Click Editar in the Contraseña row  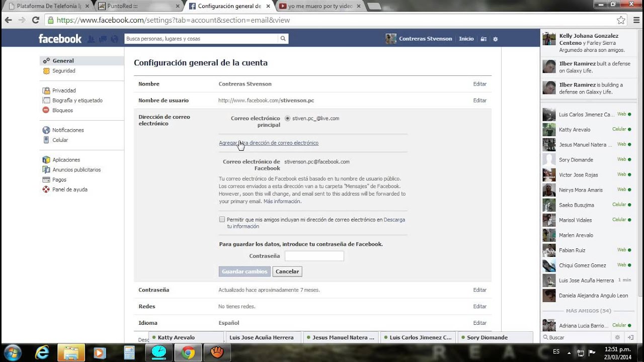tap(480, 290)
